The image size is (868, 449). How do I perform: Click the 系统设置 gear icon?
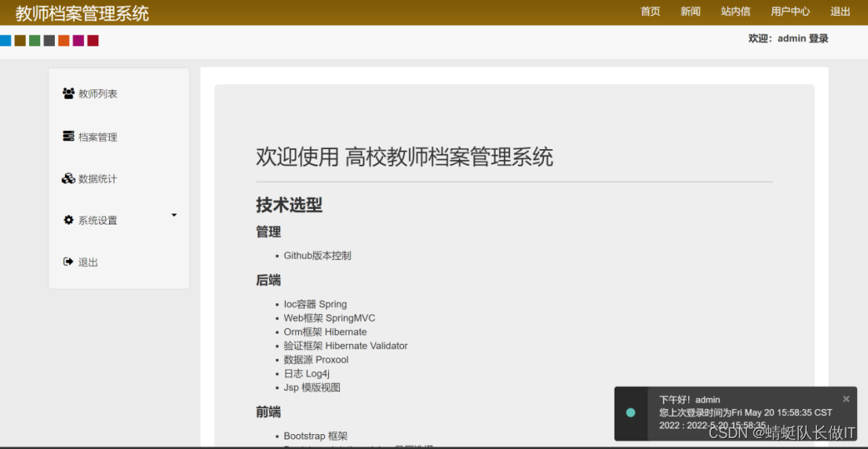[68, 220]
